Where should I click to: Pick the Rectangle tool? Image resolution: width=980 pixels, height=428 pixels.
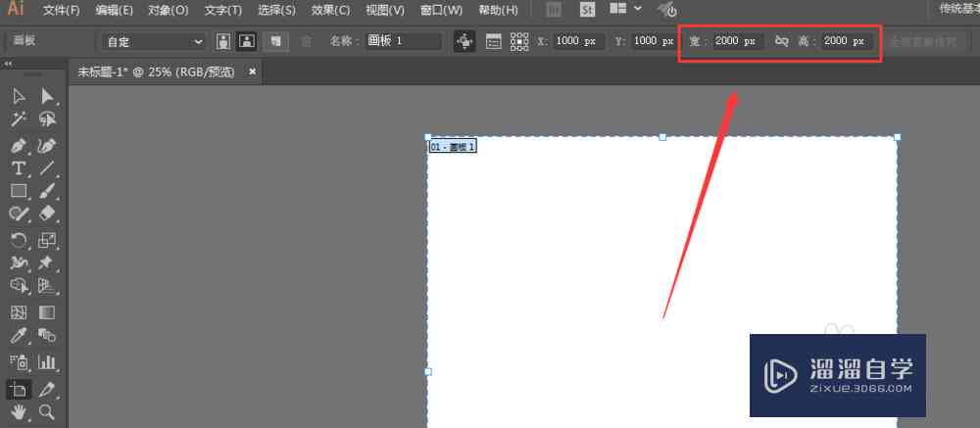point(19,191)
